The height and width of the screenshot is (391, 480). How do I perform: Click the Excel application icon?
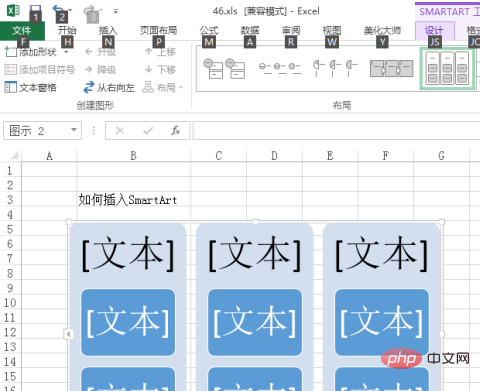point(13,10)
